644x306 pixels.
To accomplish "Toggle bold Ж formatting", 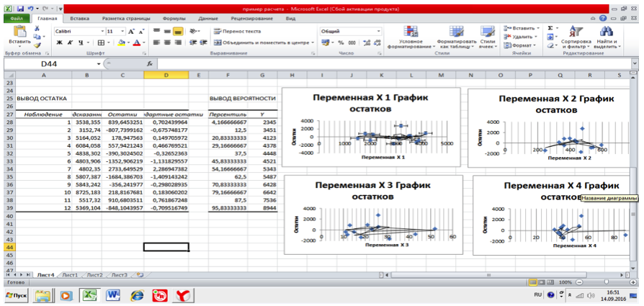I will pos(59,42).
